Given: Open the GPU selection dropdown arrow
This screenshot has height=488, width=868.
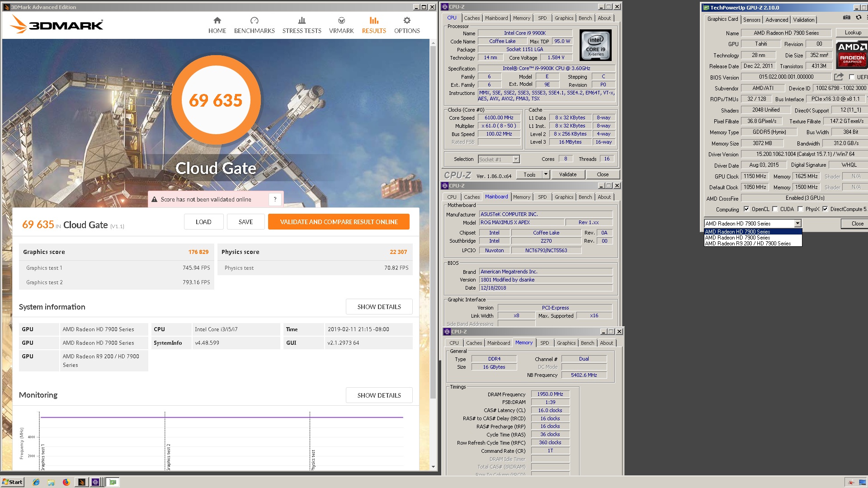Looking at the screenshot, I should point(797,223).
